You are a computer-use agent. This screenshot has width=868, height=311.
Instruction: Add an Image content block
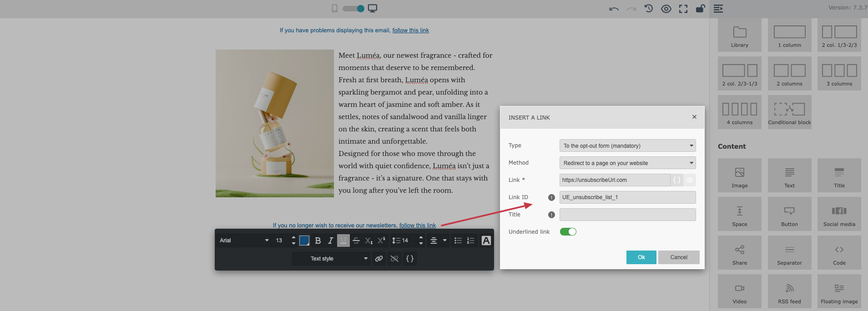click(739, 176)
